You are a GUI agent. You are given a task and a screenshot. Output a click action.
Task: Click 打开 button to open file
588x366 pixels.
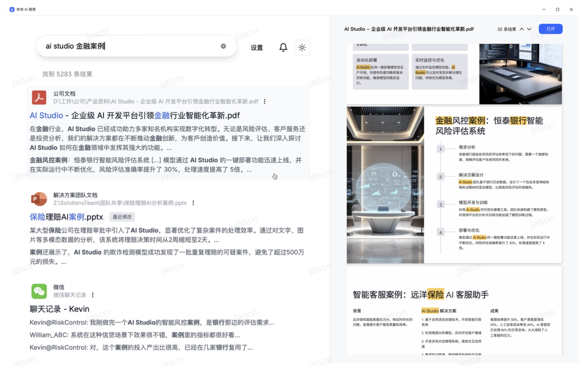coord(551,29)
